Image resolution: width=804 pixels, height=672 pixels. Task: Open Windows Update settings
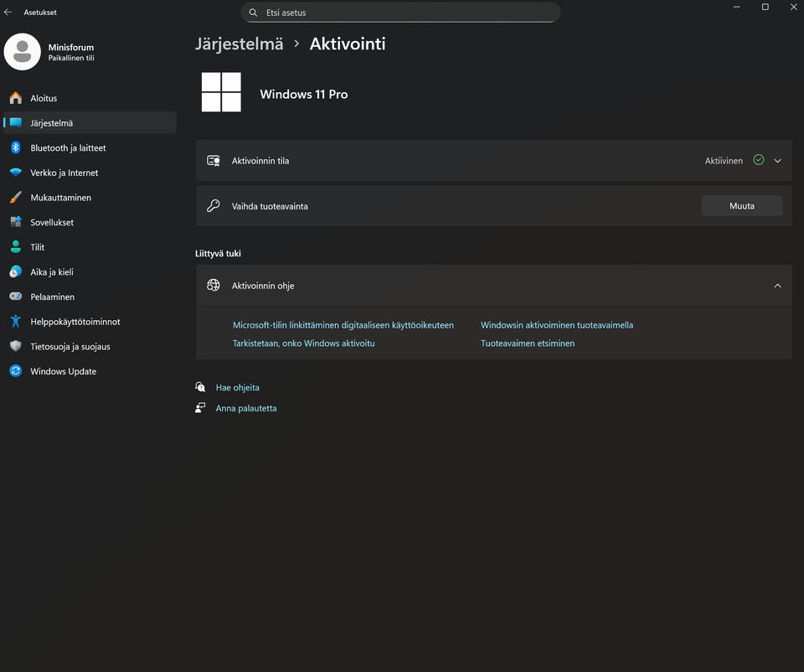(90, 371)
